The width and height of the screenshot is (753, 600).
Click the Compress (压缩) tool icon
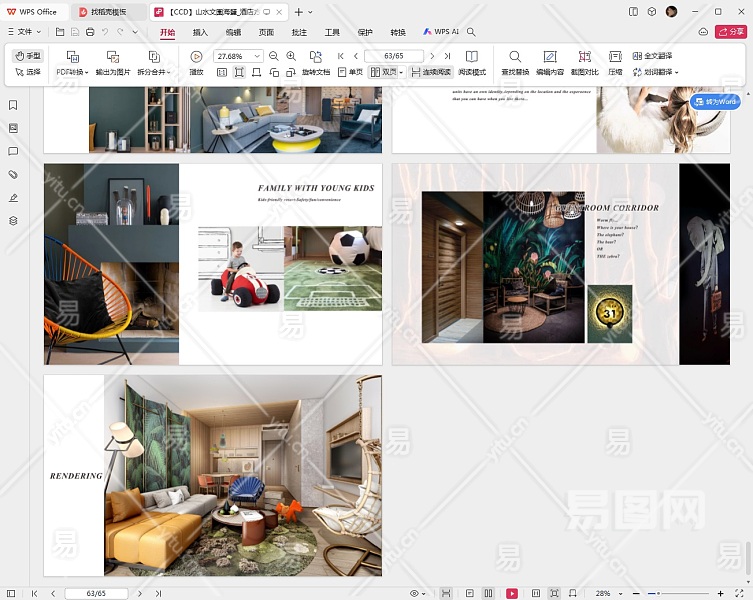615,57
